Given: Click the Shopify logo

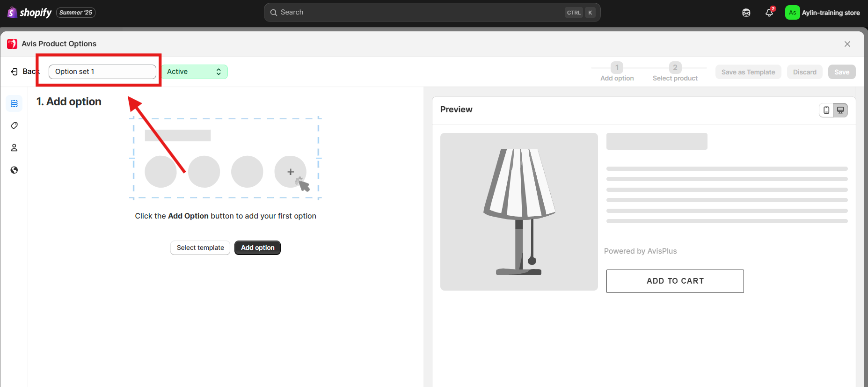Looking at the screenshot, I should pos(30,13).
